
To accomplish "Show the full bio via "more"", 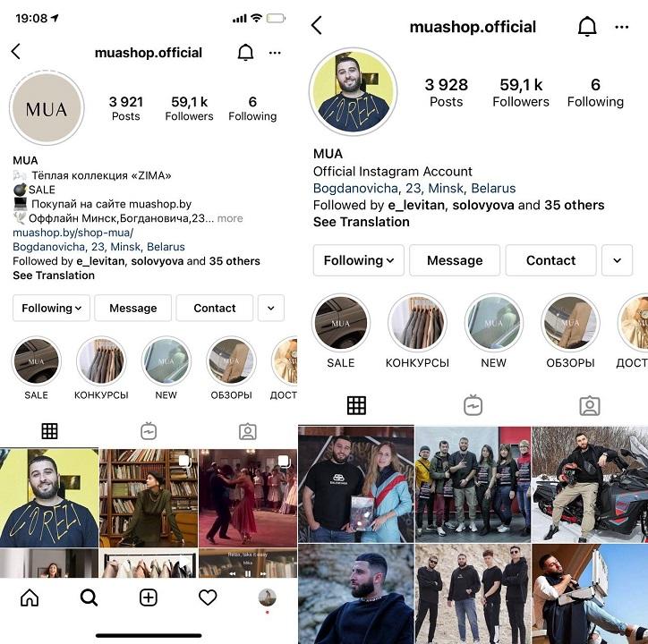I will [x=230, y=218].
